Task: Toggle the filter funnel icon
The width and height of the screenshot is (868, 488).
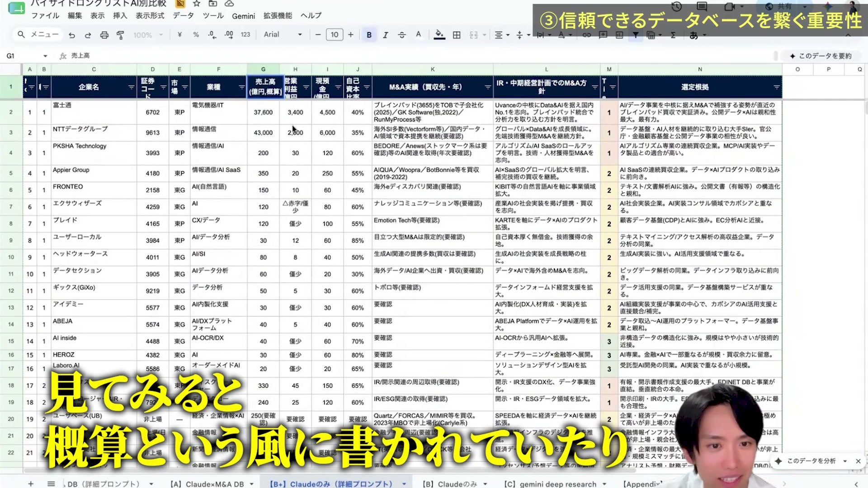Action: (x=636, y=35)
